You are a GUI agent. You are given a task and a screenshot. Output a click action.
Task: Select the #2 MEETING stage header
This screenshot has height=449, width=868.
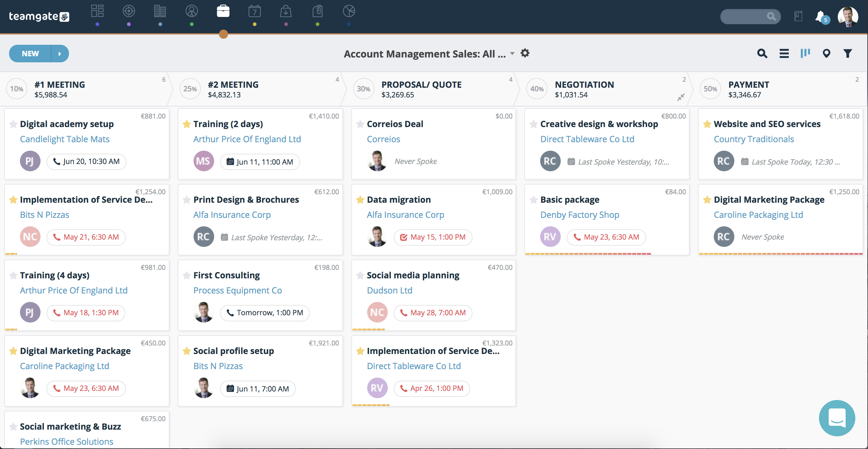tap(233, 85)
